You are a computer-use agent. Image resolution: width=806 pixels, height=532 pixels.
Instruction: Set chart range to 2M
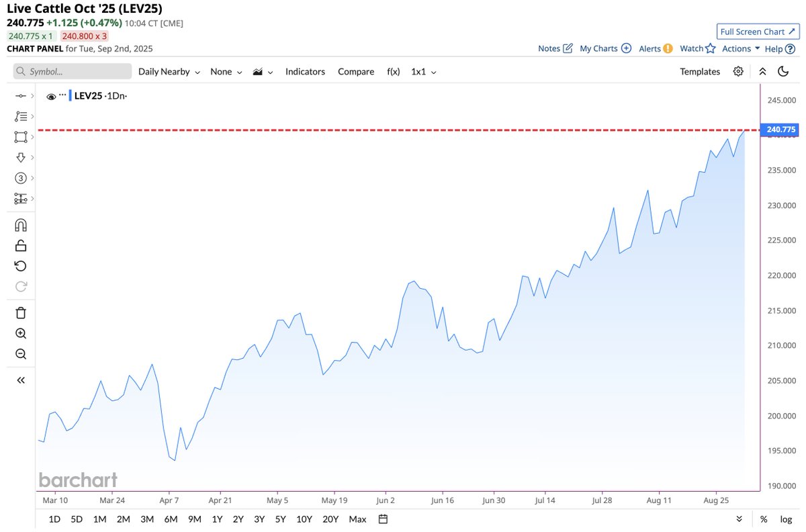click(x=123, y=519)
